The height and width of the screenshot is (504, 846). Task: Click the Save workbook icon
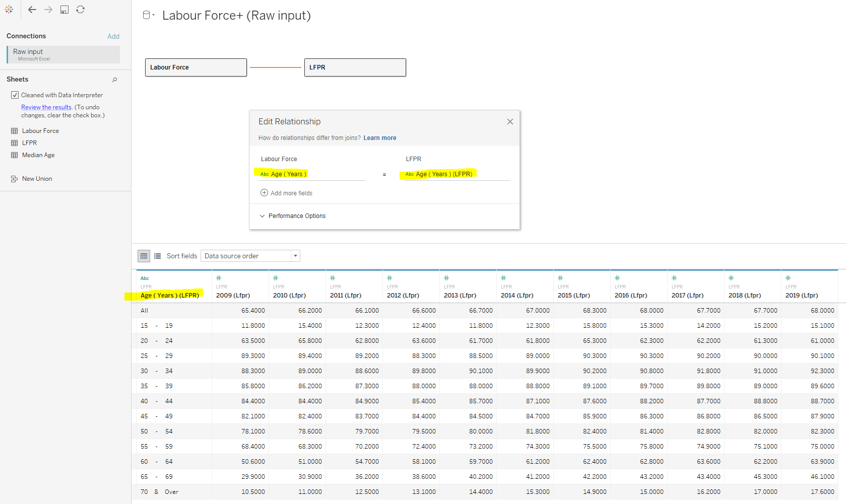[x=64, y=9]
